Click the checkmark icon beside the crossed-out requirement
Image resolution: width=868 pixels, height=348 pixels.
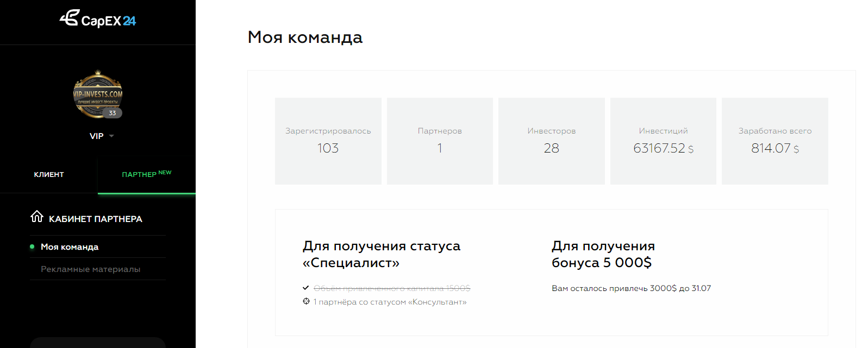pyautogui.click(x=306, y=288)
